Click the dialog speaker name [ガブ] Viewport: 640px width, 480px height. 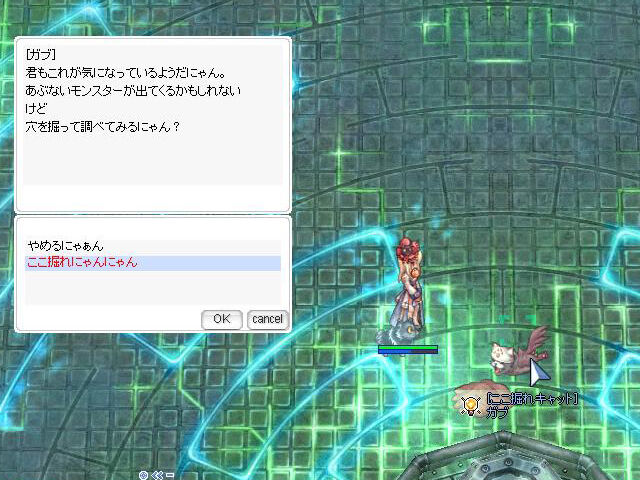(x=40, y=54)
